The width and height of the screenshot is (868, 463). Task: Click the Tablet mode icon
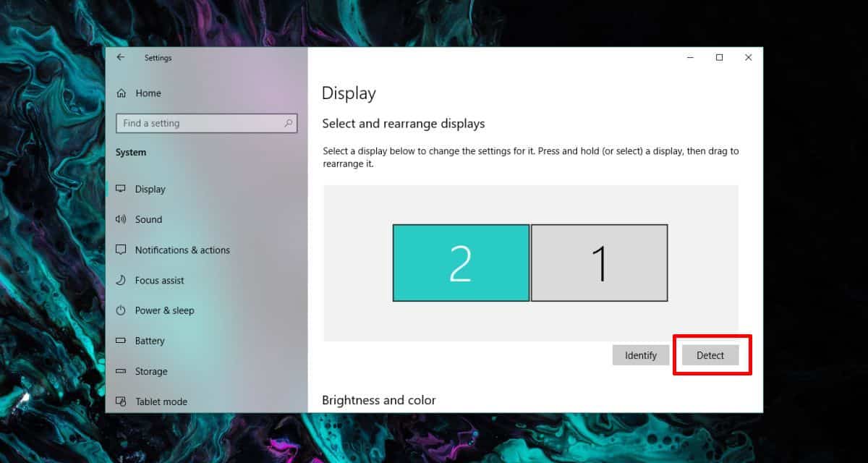click(121, 402)
